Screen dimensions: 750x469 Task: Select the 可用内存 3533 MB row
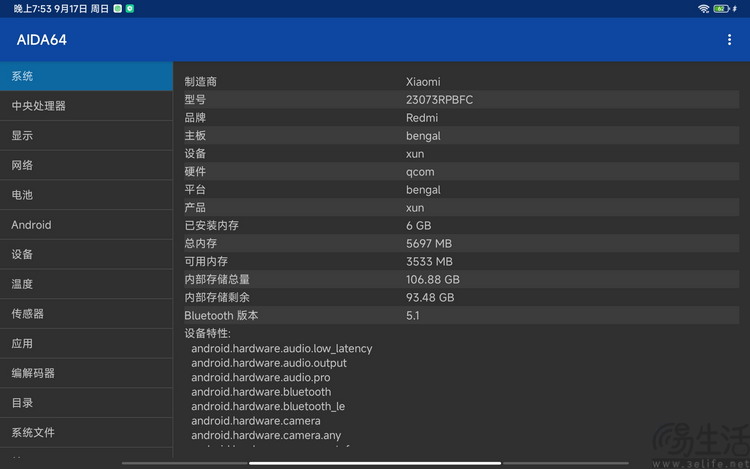pos(462,262)
